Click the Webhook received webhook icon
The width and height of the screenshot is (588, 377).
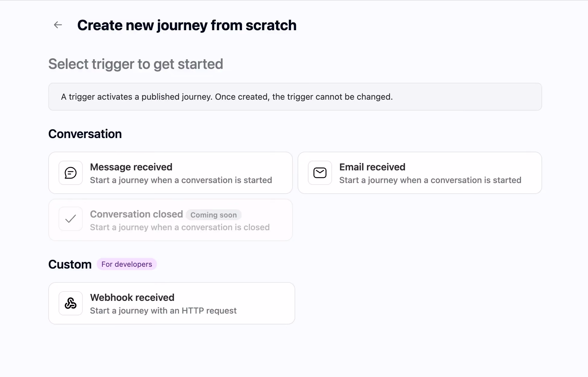[x=71, y=303]
